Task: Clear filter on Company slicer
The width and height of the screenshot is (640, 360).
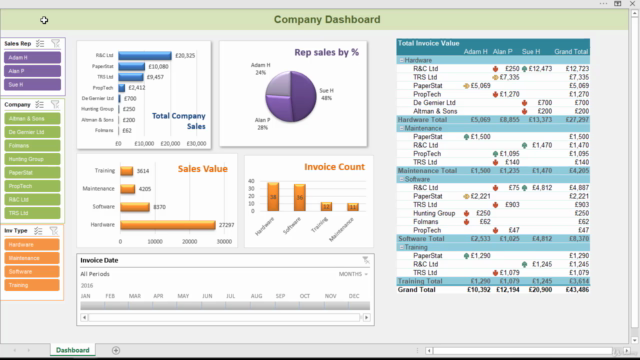Action: [x=55, y=104]
